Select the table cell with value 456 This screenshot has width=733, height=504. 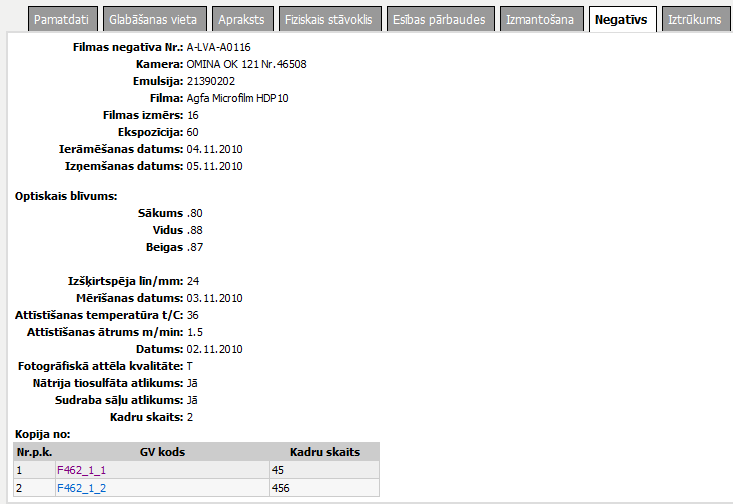282,487
